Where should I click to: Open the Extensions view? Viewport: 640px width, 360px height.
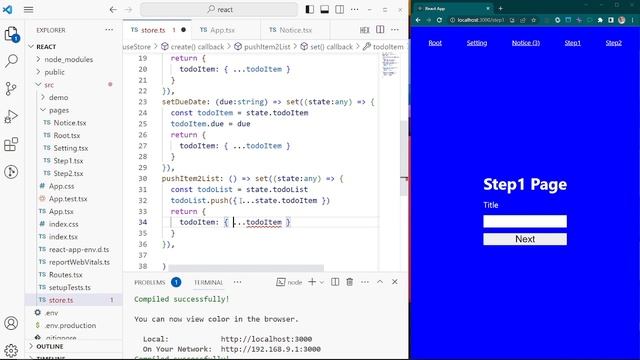11,144
